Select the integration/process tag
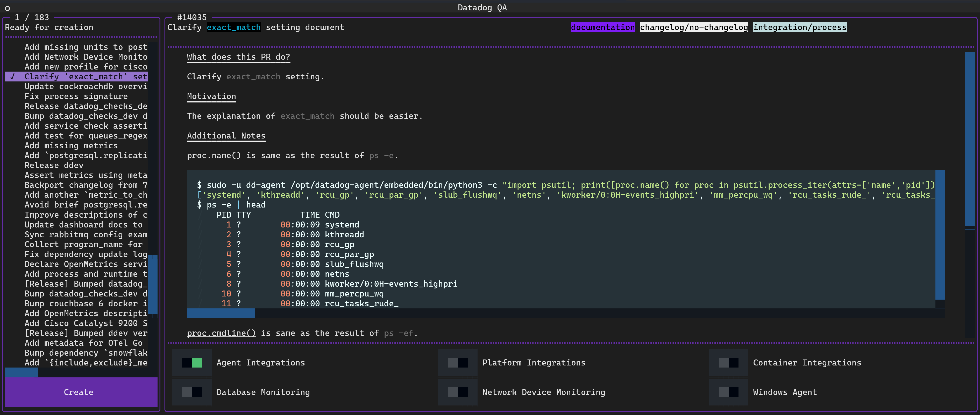 click(800, 27)
